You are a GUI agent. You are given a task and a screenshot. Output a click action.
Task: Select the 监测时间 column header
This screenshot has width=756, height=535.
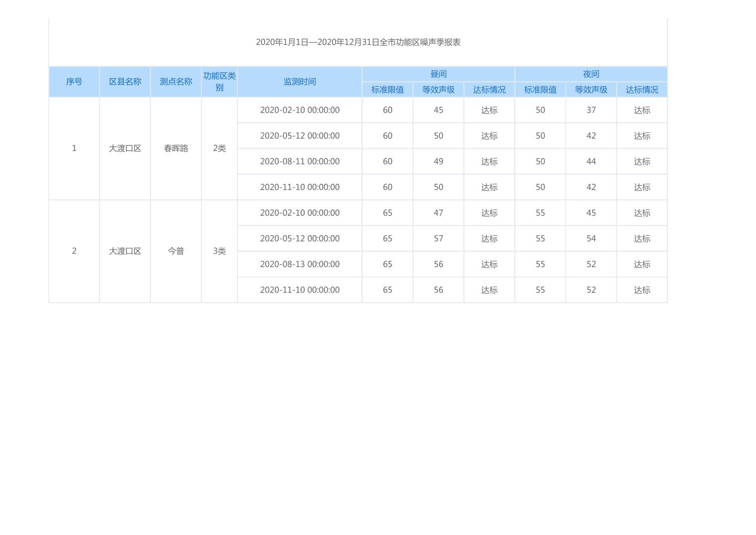point(300,82)
